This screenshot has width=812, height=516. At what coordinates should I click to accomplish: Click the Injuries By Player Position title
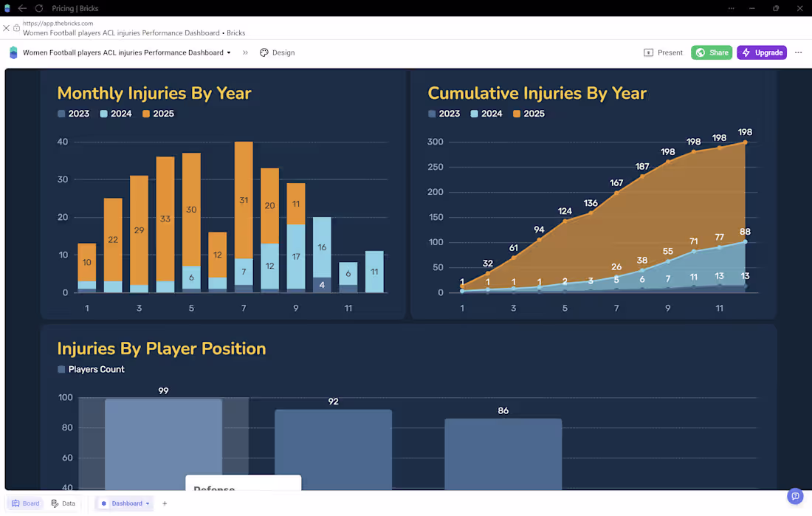[x=162, y=348]
